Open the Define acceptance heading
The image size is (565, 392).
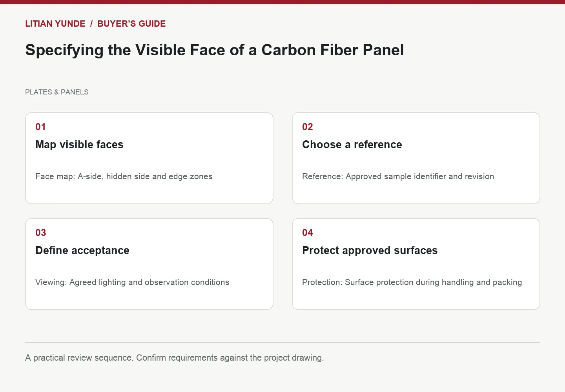click(82, 250)
